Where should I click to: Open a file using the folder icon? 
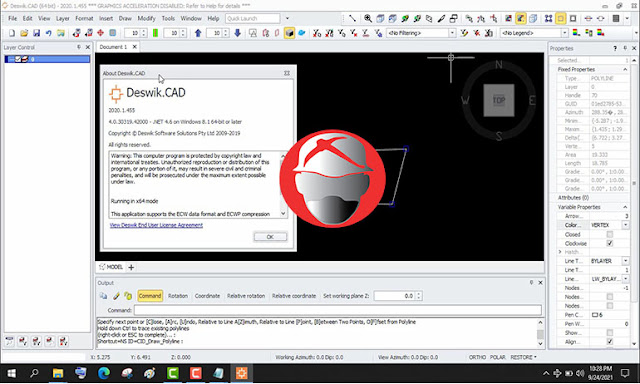tap(24, 33)
